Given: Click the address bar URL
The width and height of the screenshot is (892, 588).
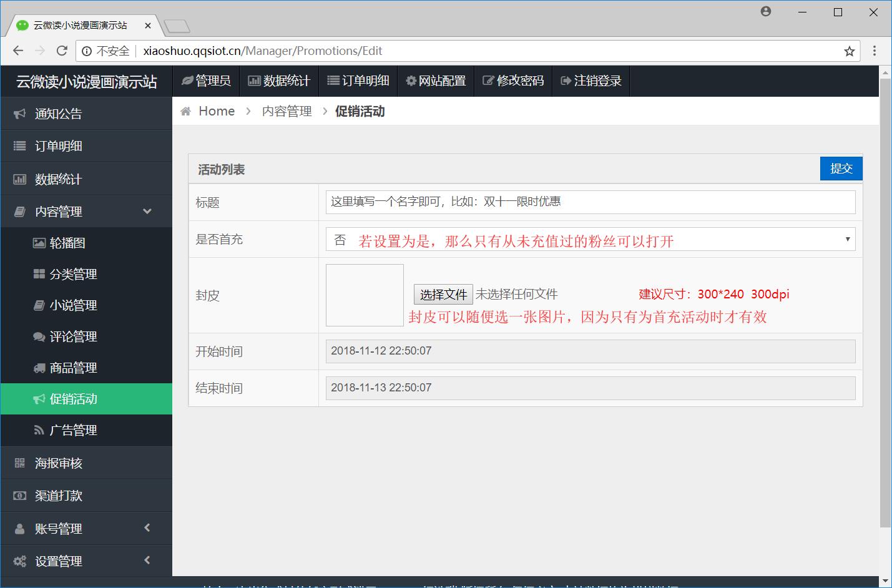Looking at the screenshot, I should coord(262,51).
